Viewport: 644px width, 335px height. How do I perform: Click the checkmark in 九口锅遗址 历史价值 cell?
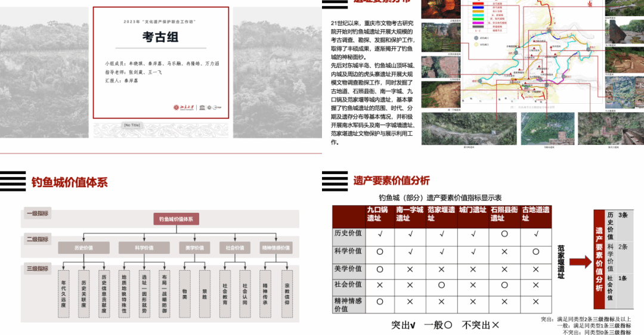[x=379, y=235]
